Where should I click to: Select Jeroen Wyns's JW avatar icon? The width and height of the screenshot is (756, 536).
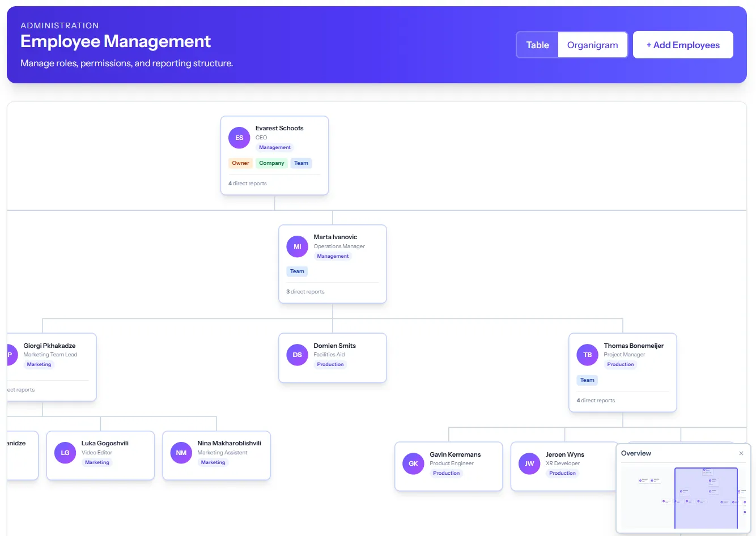point(528,463)
